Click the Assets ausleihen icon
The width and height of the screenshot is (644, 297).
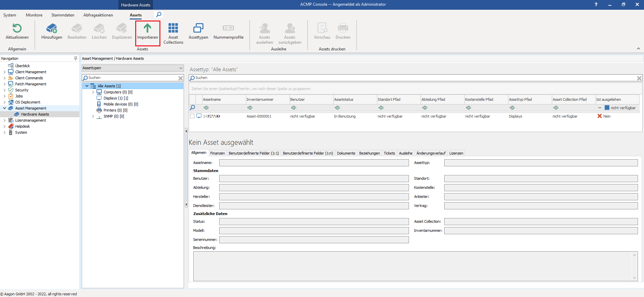pos(265,28)
